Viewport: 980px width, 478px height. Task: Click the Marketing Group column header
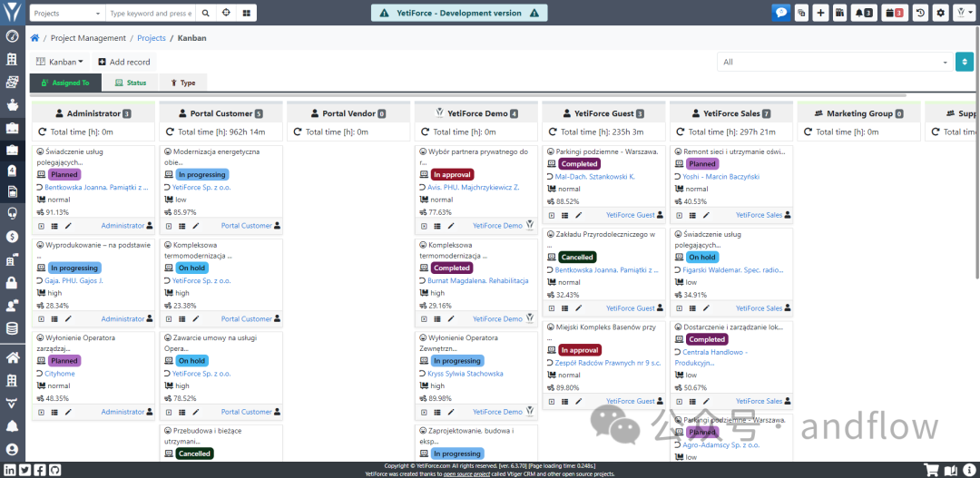click(x=858, y=113)
